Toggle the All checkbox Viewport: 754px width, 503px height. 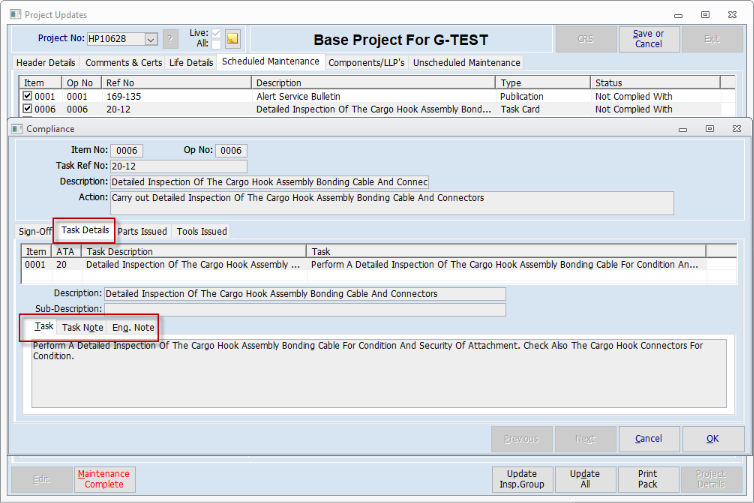coord(216,44)
